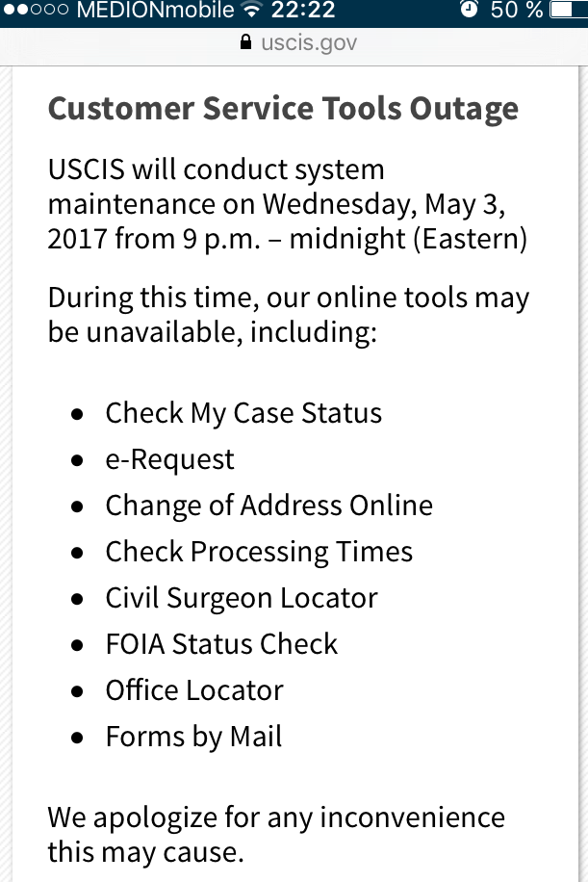This screenshot has height=882, width=588.
Task: Tap the 22:22 clock in the status bar
Action: (303, 10)
